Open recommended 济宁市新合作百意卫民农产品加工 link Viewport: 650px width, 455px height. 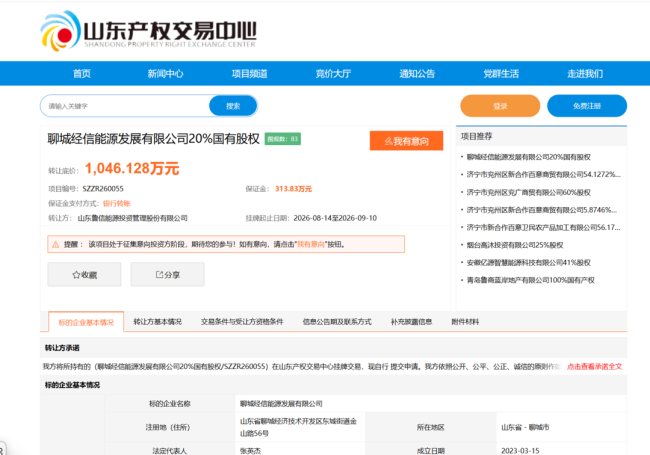pyautogui.click(x=543, y=227)
